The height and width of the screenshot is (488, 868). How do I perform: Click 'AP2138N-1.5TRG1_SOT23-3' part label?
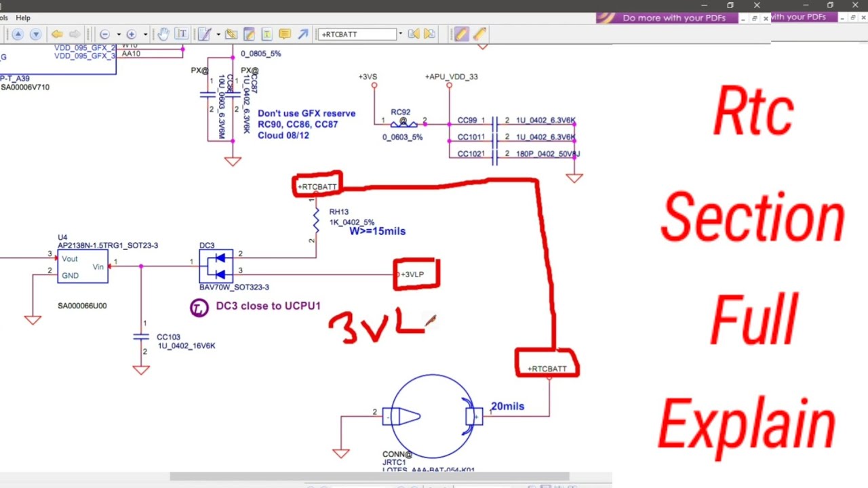(x=108, y=245)
